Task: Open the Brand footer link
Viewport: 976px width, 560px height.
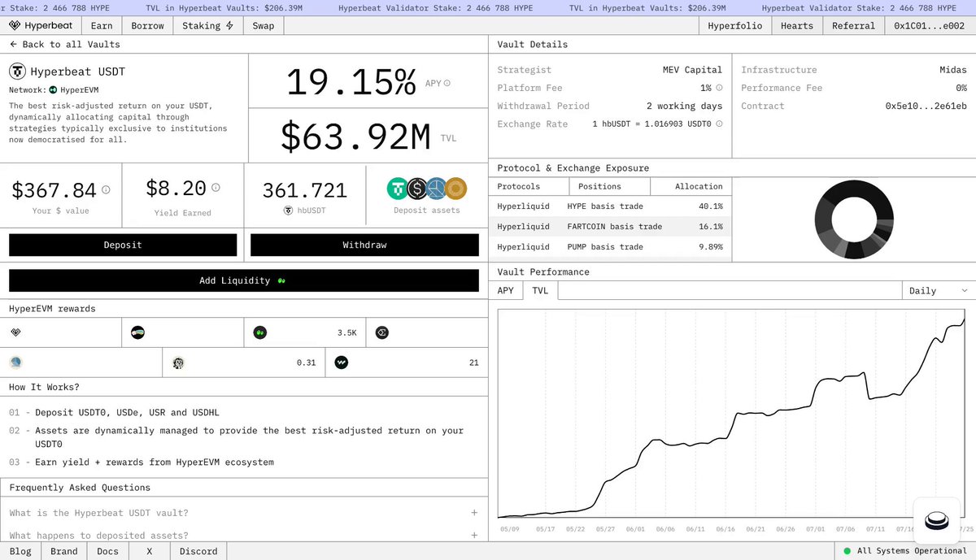Action: [x=64, y=551]
